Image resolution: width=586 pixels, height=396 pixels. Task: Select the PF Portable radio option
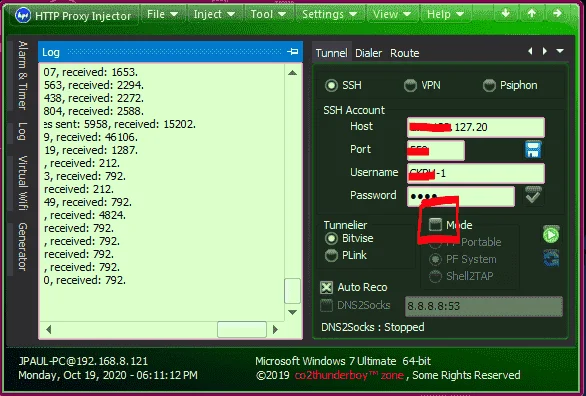coord(435,242)
